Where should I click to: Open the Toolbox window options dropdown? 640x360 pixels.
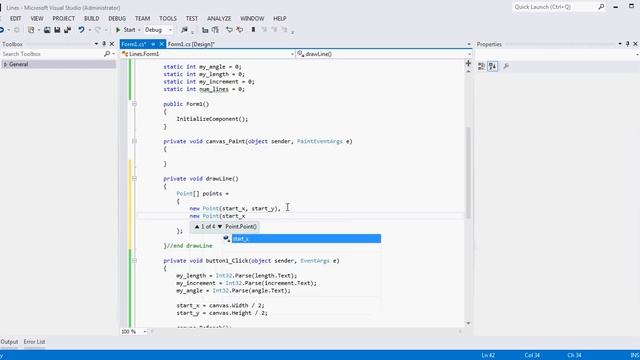coord(96,44)
